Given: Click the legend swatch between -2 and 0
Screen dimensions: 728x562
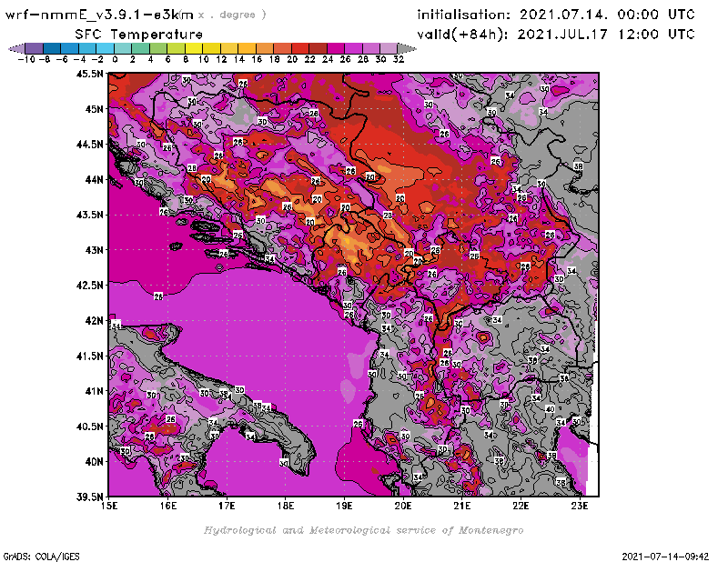Looking at the screenshot, I should pyautogui.click(x=105, y=48).
